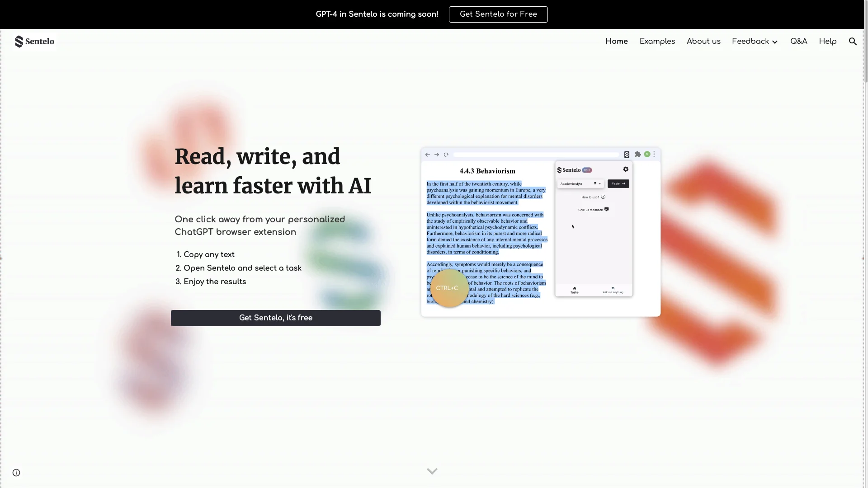
Task: Click the Get Sentelo, it's free button
Action: [x=276, y=318]
